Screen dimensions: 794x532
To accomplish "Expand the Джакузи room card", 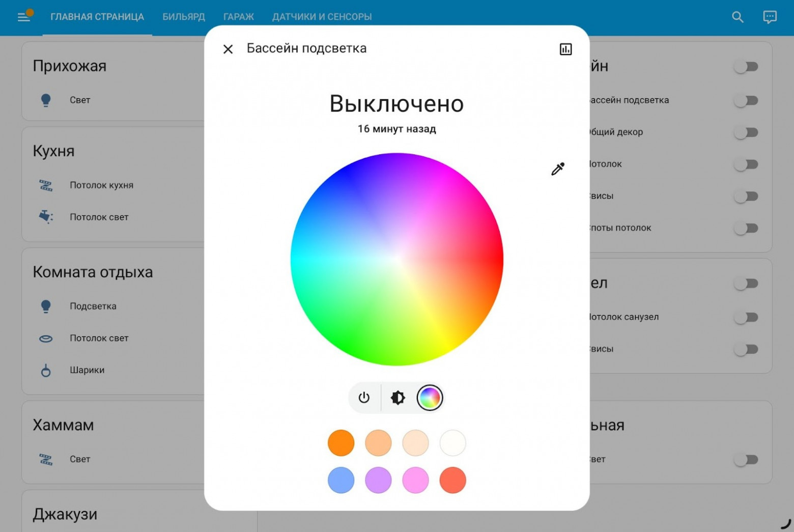I will [x=65, y=514].
